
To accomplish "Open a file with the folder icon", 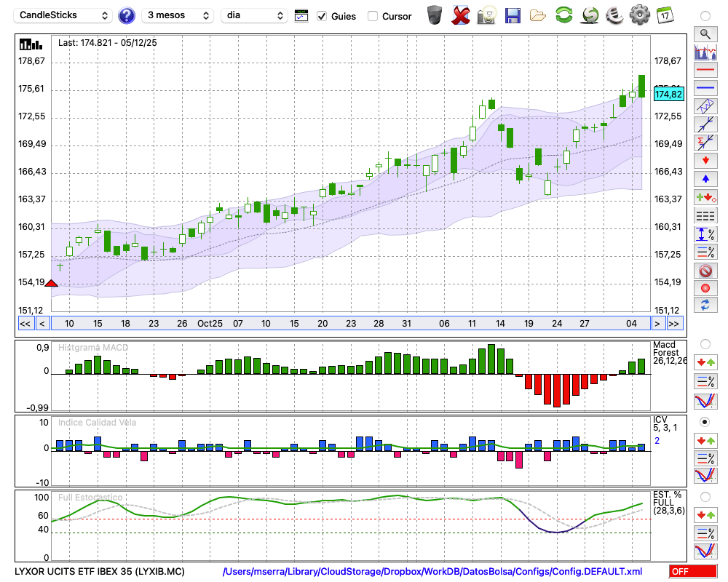I will click(538, 16).
